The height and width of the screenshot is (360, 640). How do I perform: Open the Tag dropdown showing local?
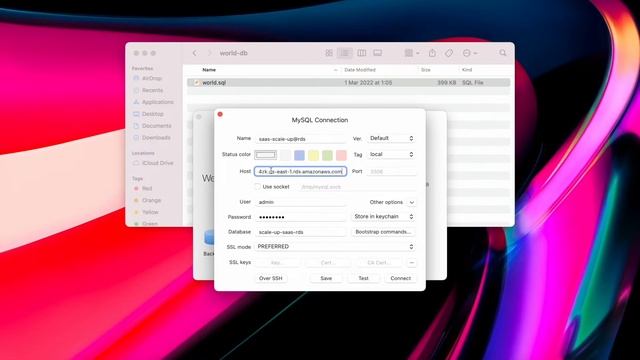pos(391,154)
